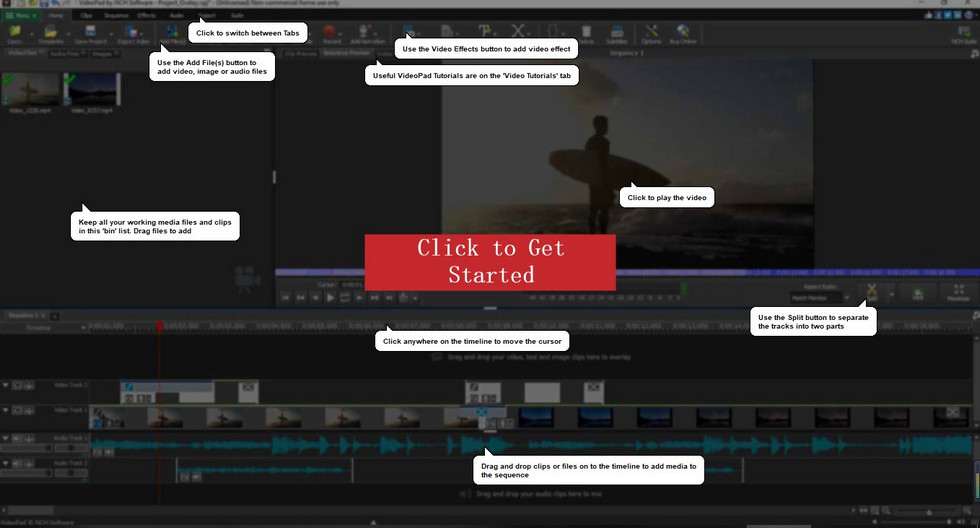The width and height of the screenshot is (980, 528).
Task: Click the transition icon between clips on Video Track 1
Action: click(x=481, y=412)
